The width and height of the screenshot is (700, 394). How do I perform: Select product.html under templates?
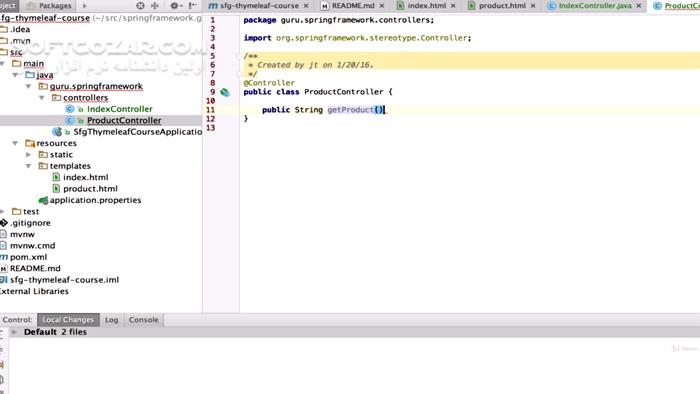pyautogui.click(x=90, y=189)
